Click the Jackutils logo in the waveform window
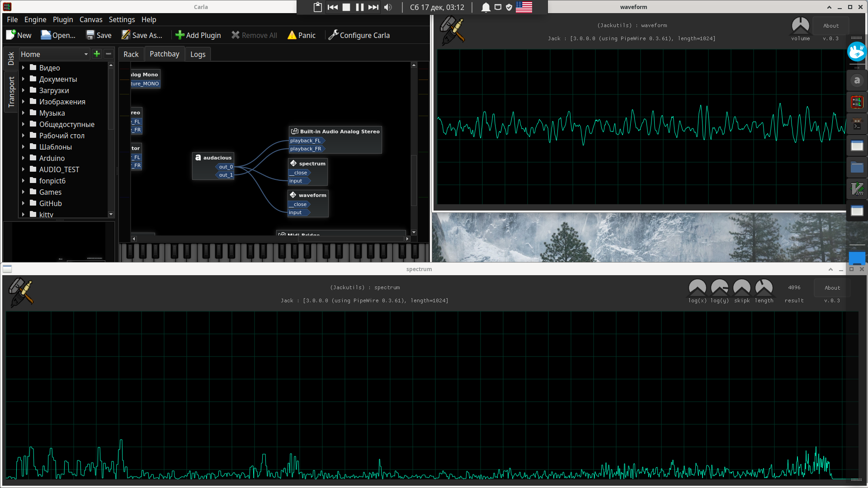The image size is (868, 488). [452, 31]
